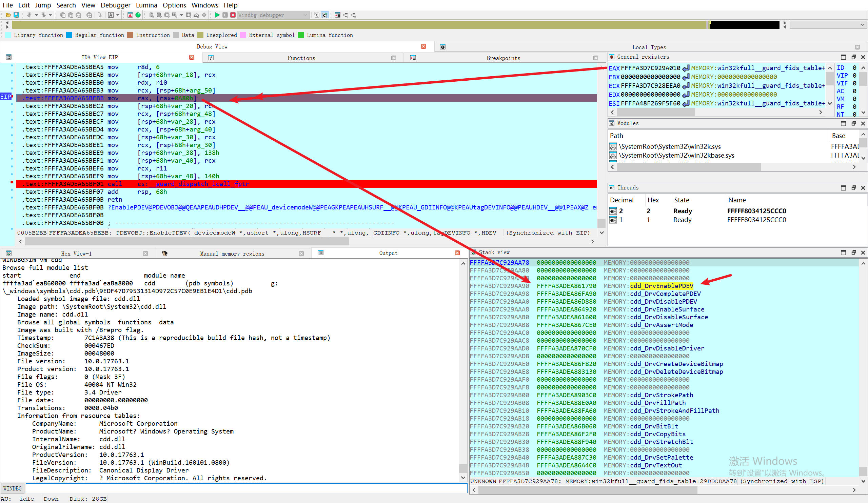Click the breakpoint list toolbar icon
This screenshot has width=868, height=503.
(x=338, y=15)
